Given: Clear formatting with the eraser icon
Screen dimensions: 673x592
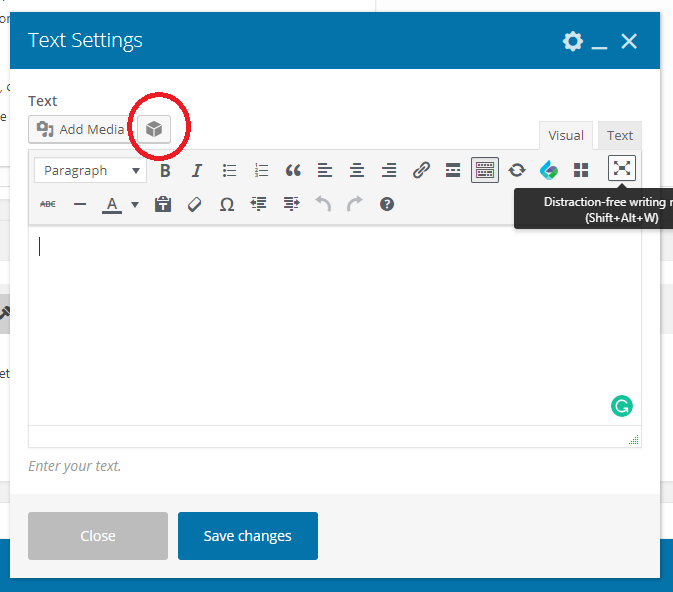Looking at the screenshot, I should [194, 204].
